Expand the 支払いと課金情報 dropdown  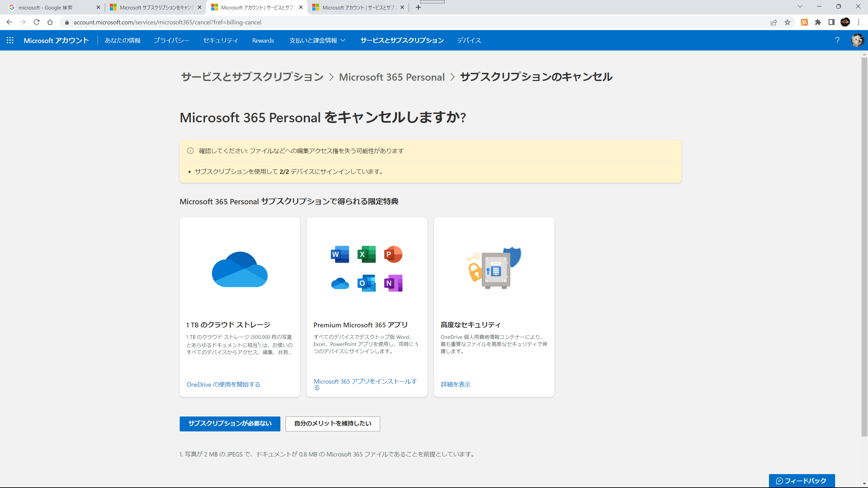(x=317, y=40)
